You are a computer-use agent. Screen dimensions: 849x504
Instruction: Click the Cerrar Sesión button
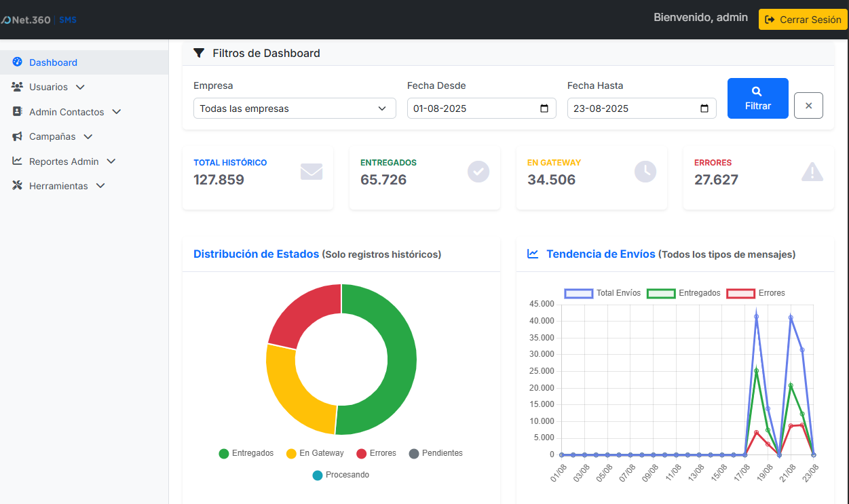point(803,20)
